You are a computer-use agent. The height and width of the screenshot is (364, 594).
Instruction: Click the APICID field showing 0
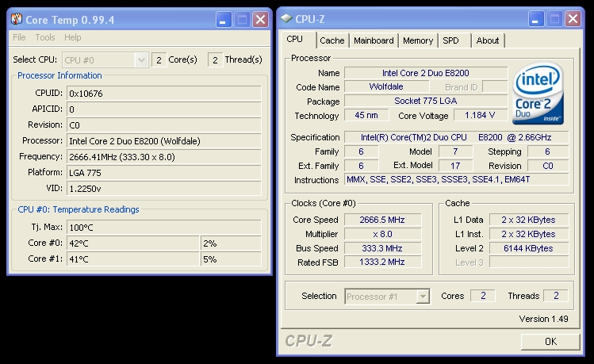164,109
